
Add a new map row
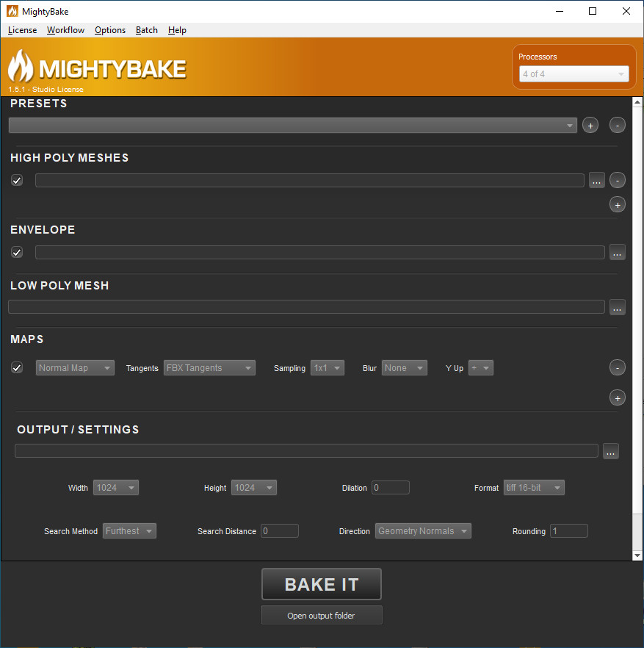click(x=617, y=398)
